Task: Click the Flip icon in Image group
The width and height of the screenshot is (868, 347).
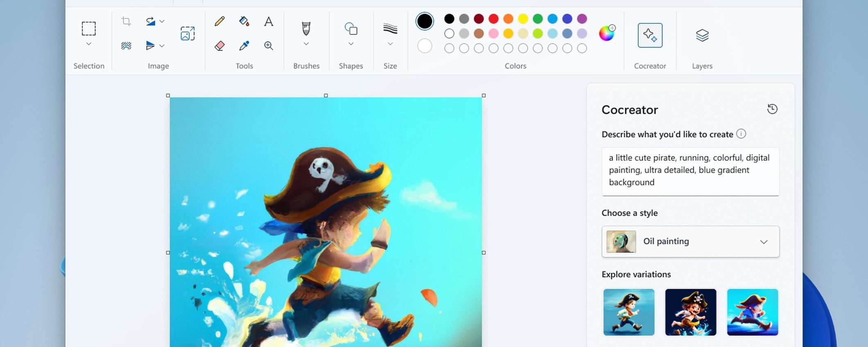Action: pyautogui.click(x=150, y=45)
